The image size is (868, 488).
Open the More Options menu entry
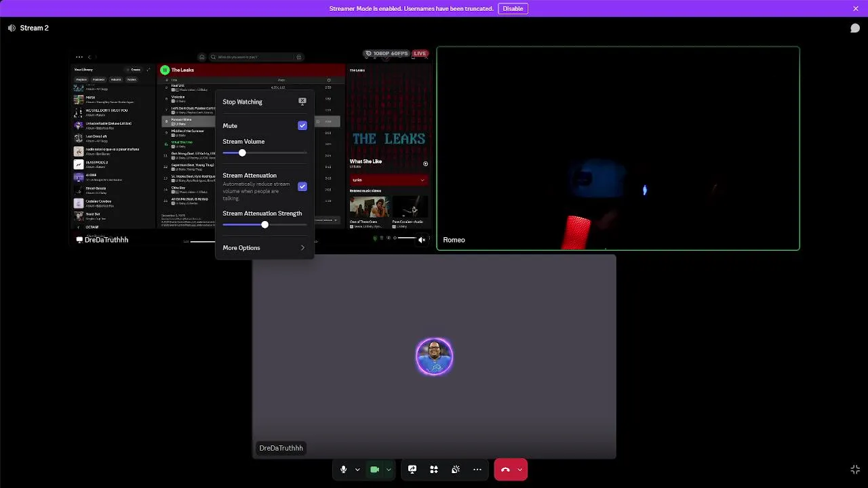click(x=264, y=248)
